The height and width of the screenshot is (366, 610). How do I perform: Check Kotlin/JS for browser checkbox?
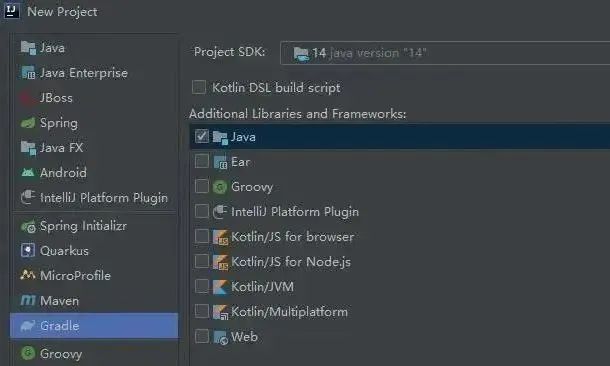pyautogui.click(x=202, y=236)
